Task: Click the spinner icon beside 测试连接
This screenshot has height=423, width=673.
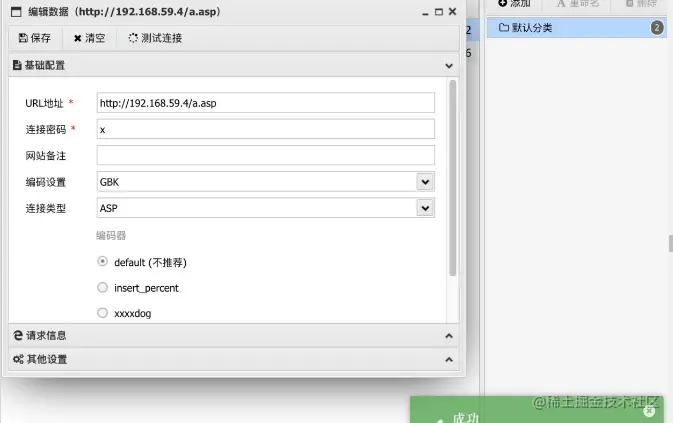Action: 133,38
